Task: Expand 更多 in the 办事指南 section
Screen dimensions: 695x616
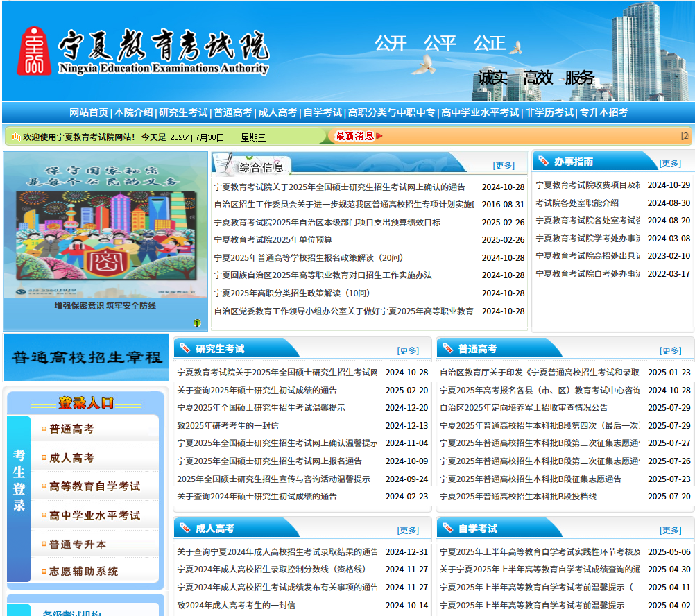Action: coord(670,163)
